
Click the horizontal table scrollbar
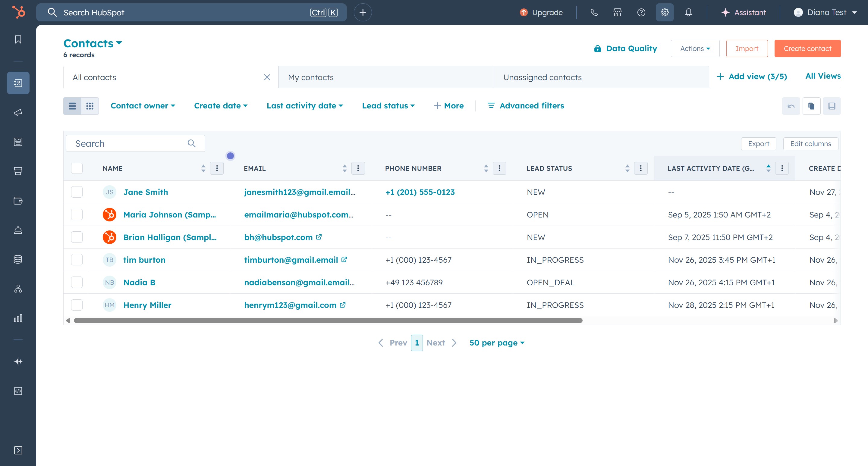click(x=328, y=321)
